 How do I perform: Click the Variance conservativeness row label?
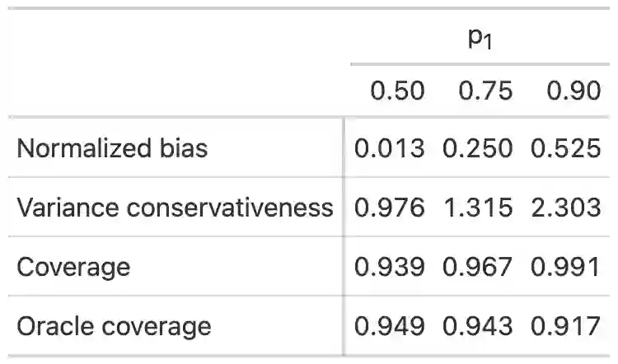[175, 208]
